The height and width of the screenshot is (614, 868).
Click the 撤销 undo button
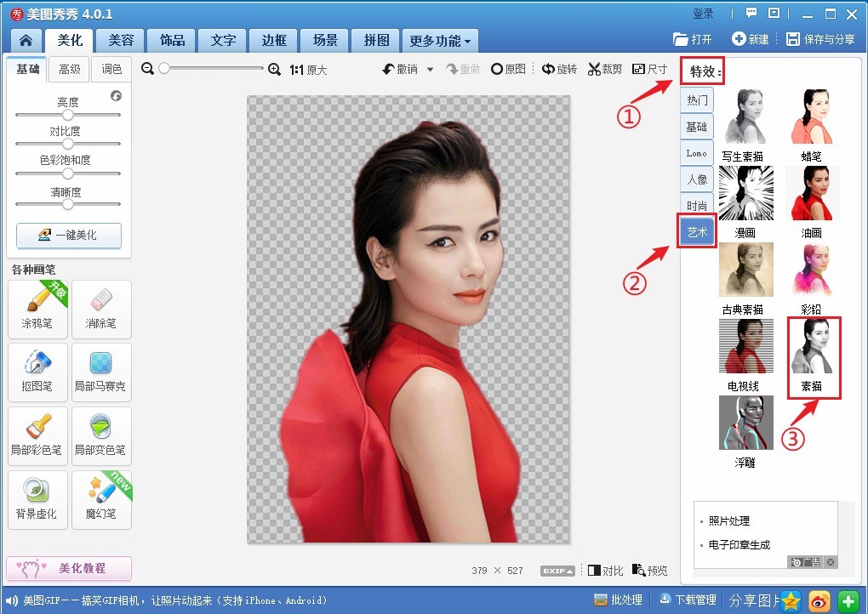coord(400,69)
